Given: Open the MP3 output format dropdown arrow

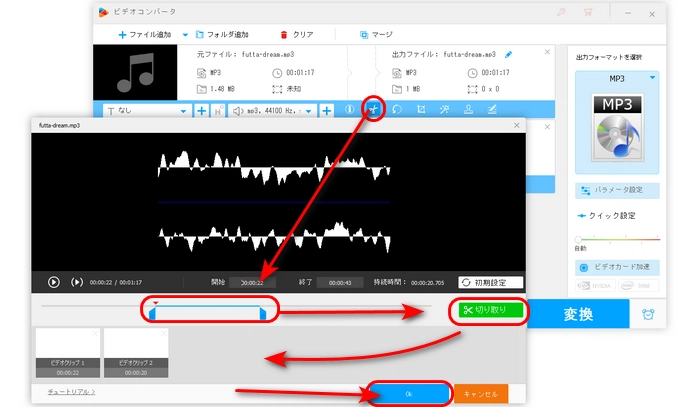Looking at the screenshot, I should point(652,78).
